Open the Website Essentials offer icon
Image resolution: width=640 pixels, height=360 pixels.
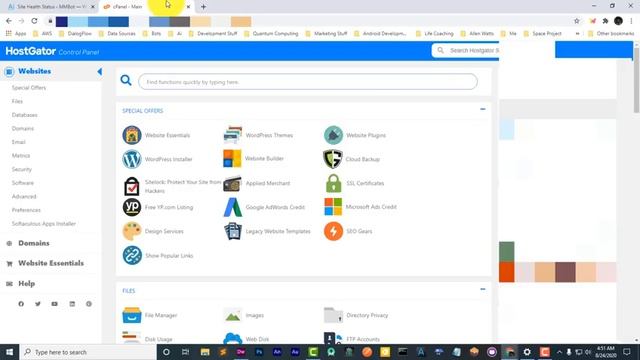click(132, 135)
